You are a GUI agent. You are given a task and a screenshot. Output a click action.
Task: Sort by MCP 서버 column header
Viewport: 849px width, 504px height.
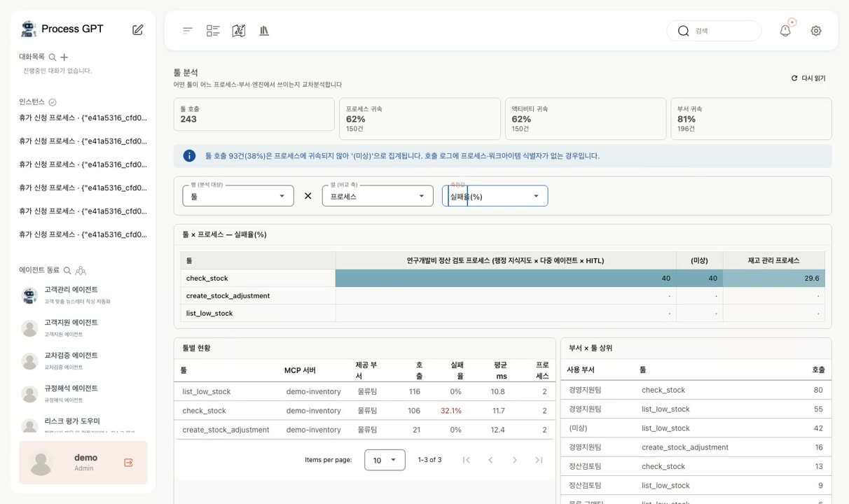(x=300, y=370)
